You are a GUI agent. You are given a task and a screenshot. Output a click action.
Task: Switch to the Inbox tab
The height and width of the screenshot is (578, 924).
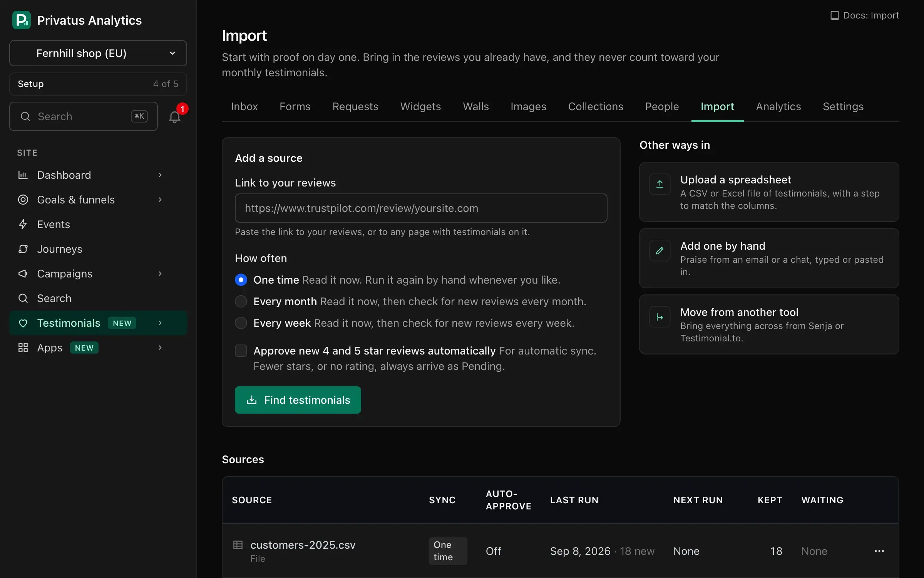tap(244, 106)
